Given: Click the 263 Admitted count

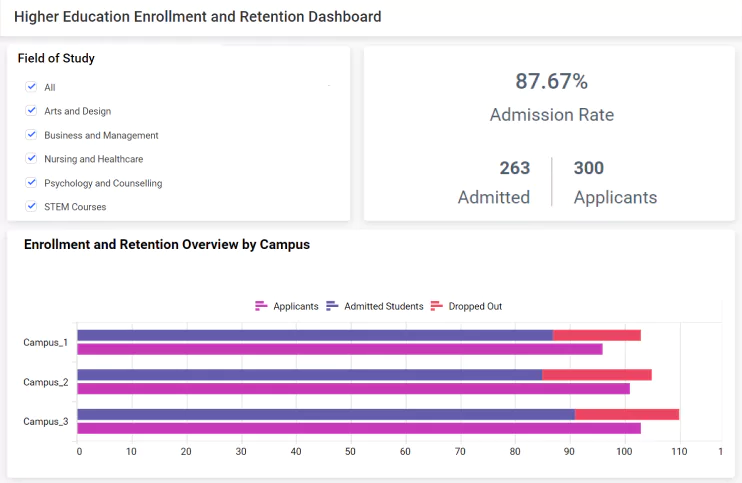Looking at the screenshot, I should [514, 168].
